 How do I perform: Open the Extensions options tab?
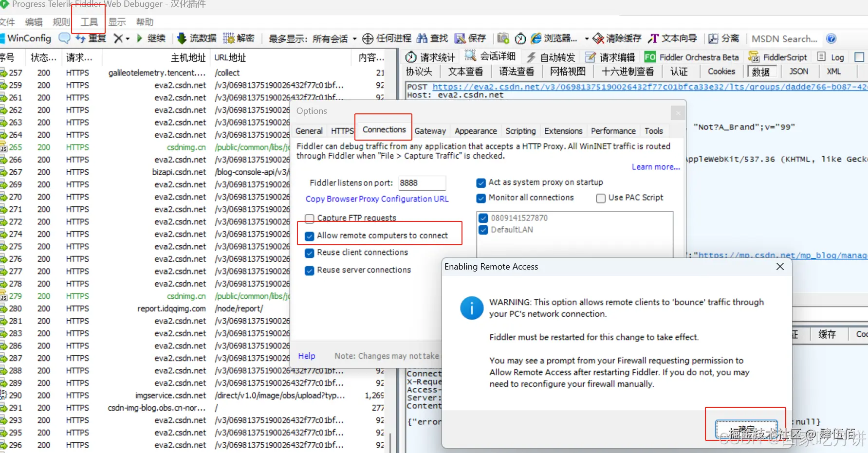(563, 131)
